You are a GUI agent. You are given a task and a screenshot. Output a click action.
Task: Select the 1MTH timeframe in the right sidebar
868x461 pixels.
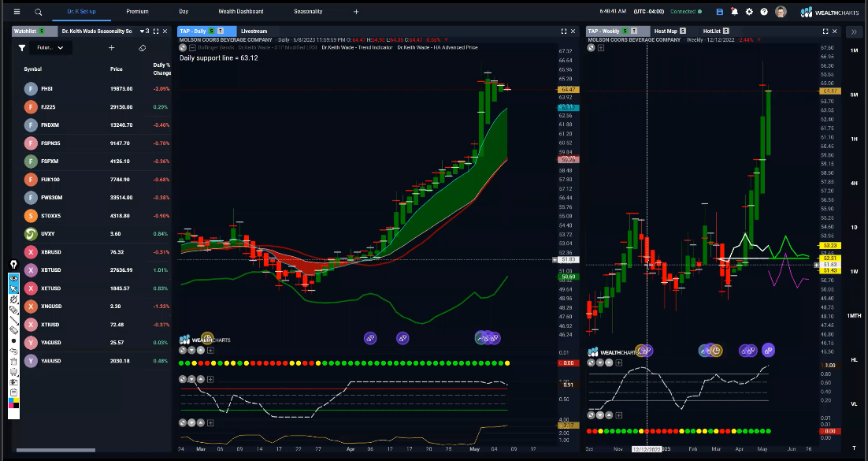click(x=854, y=316)
